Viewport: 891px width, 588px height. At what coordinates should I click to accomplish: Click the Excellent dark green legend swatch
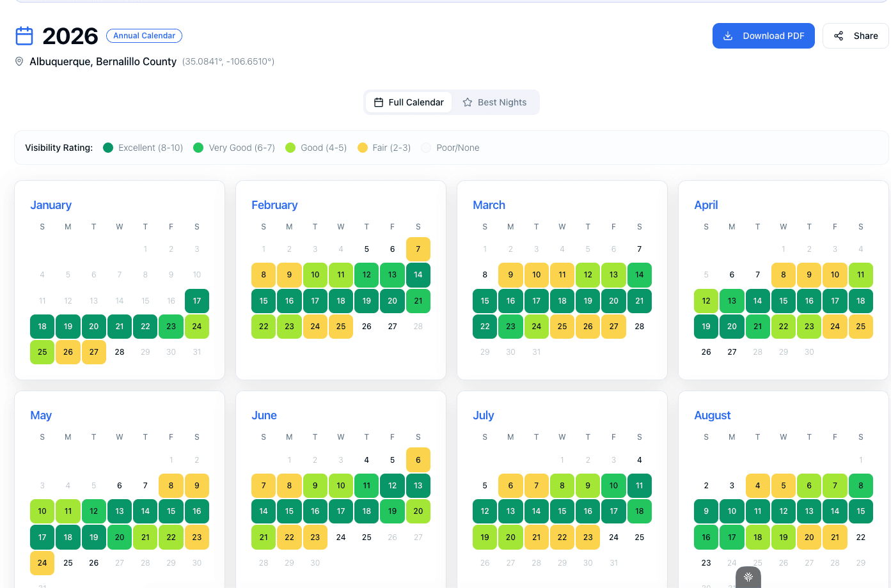tap(108, 148)
